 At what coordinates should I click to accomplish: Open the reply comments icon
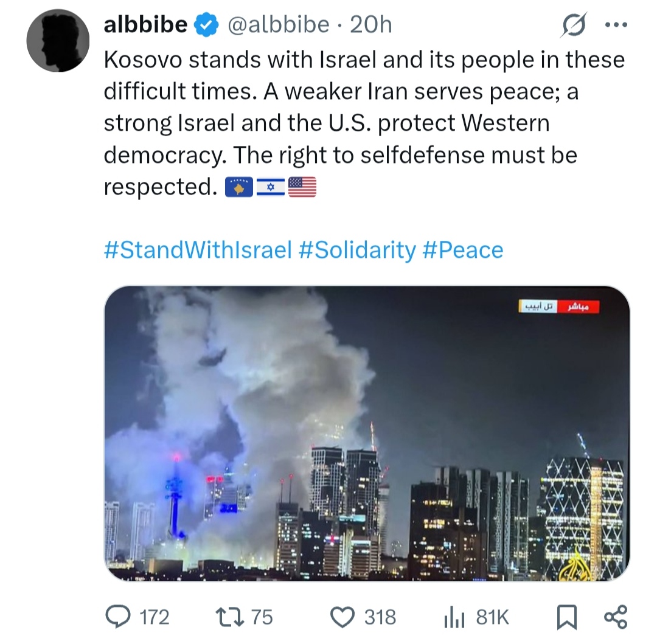[118, 617]
